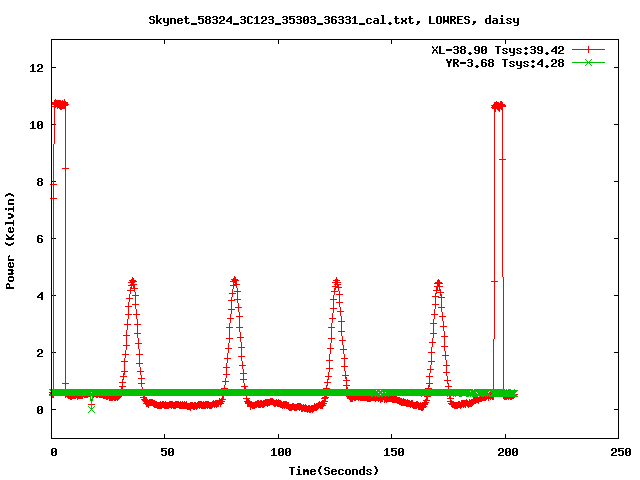This screenshot has height=480, width=640.
Task: Click the green outlier marker near zero Kelvin
Action: point(91,409)
